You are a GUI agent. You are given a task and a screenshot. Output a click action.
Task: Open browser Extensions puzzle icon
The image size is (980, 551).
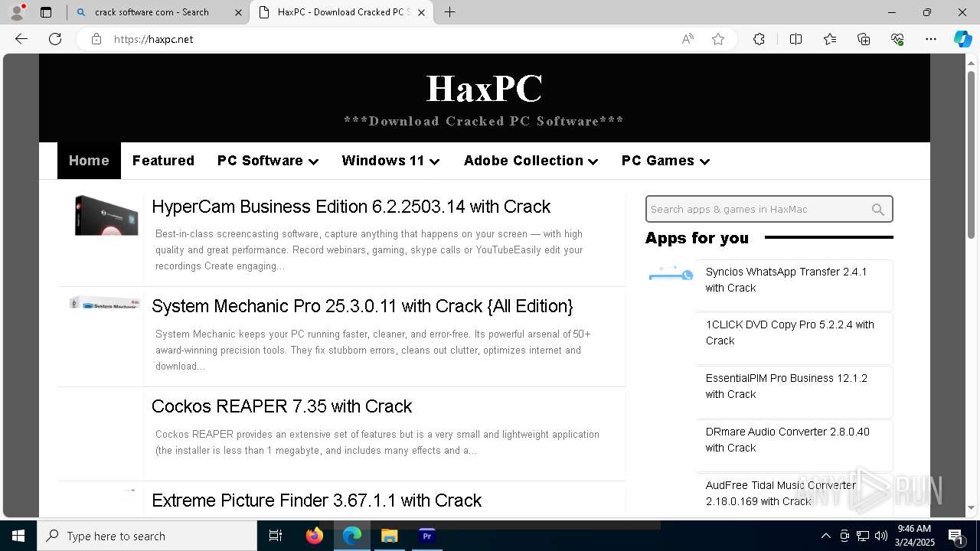[759, 39]
